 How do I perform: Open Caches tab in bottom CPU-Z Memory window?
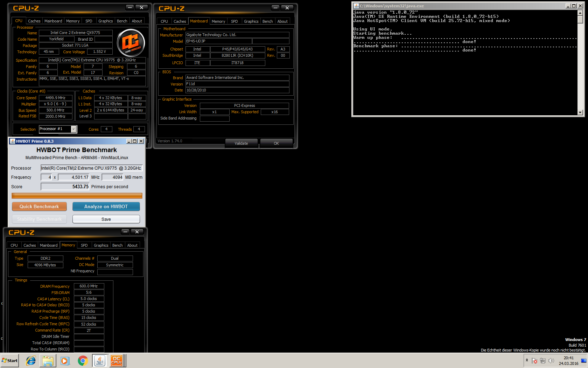(29, 245)
